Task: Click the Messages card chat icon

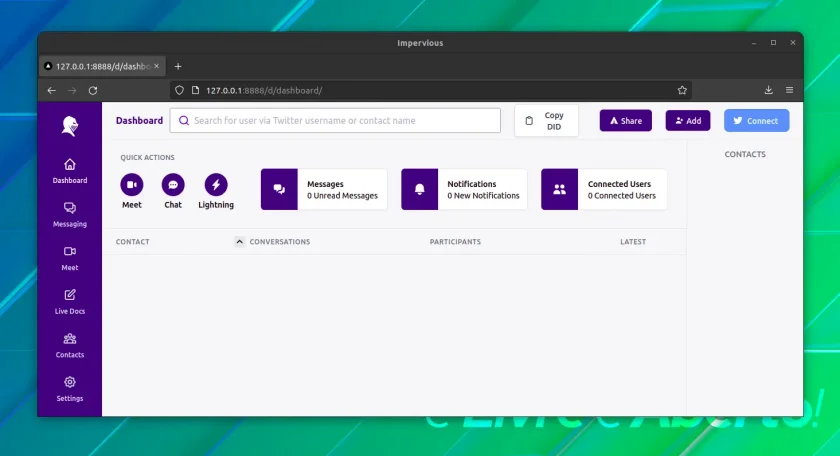Action: (279, 189)
